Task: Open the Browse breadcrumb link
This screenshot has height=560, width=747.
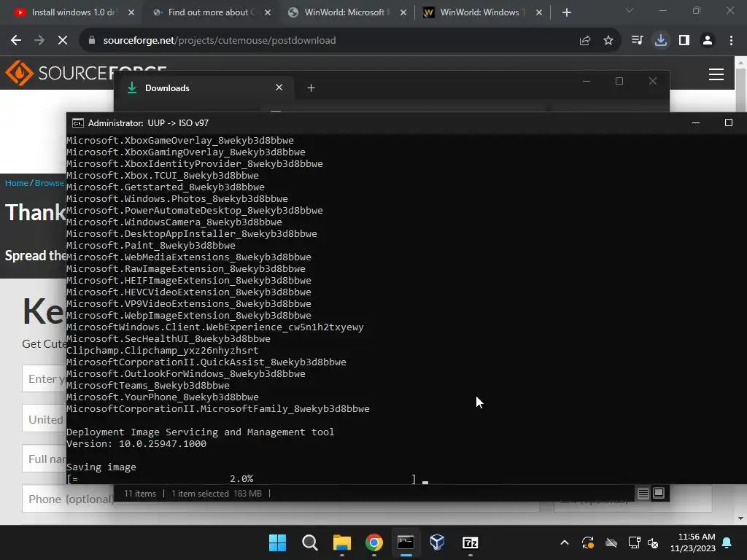Action: coord(50,183)
